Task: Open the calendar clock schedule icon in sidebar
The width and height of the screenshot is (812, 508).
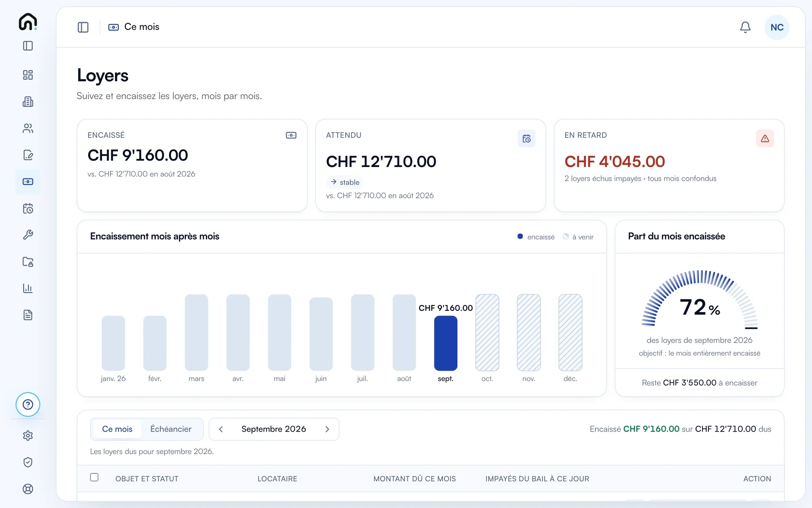Action: (x=28, y=208)
